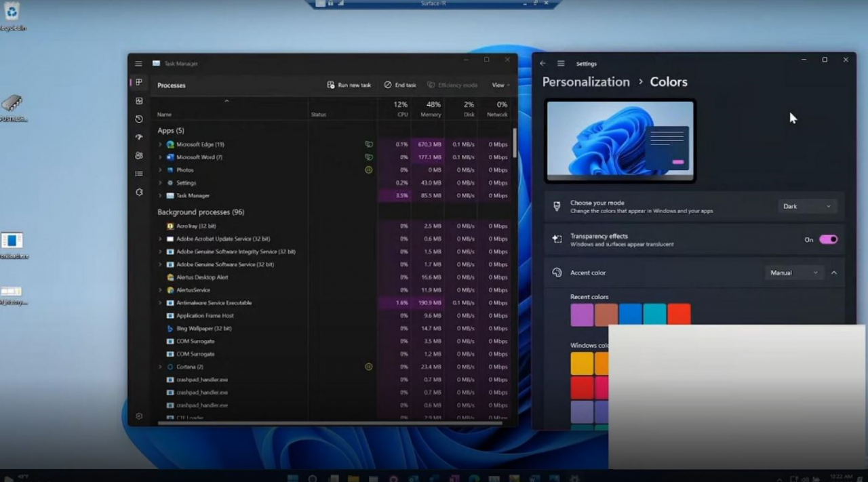Go back using the Settings back arrow
This screenshot has height=482, width=868.
[542, 64]
